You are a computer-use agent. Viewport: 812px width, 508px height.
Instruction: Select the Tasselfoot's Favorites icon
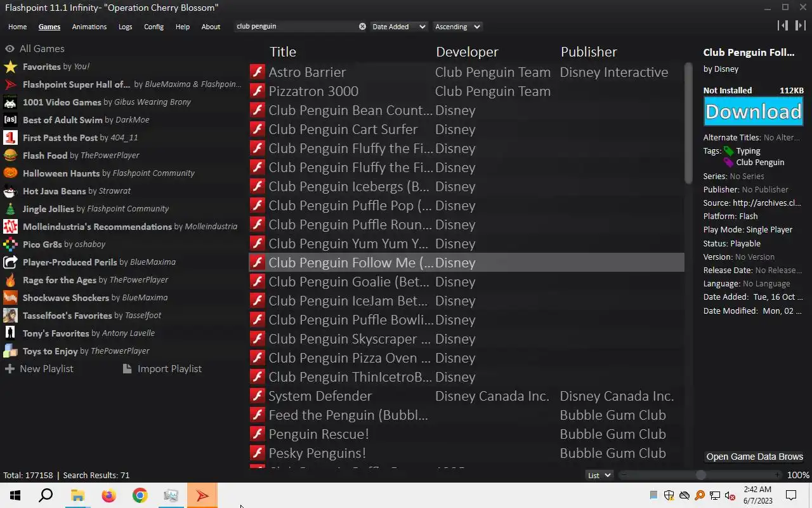click(x=10, y=316)
